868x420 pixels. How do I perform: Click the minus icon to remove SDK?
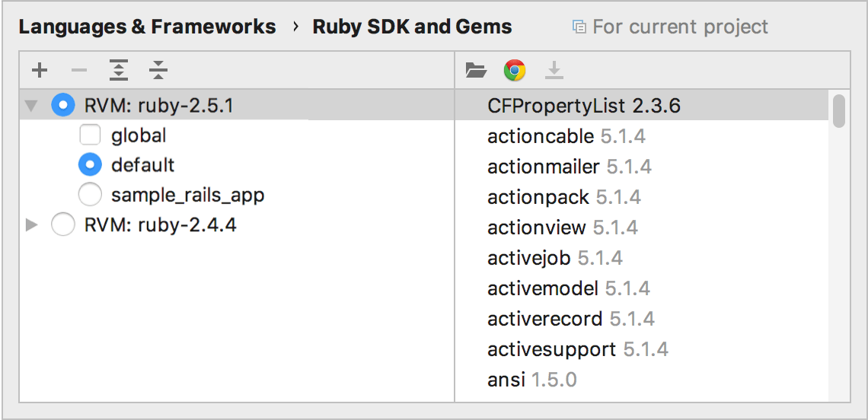79,72
